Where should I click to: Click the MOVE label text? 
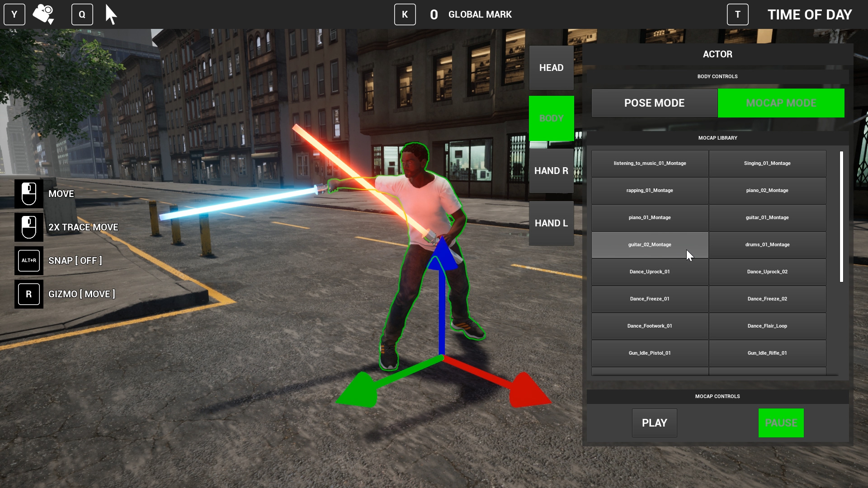pyautogui.click(x=61, y=194)
